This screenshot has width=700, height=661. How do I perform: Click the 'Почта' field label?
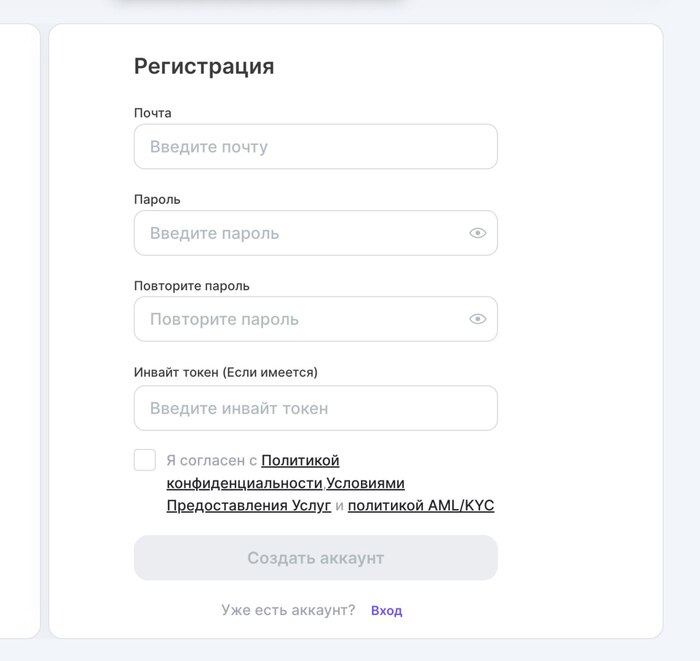[153, 113]
